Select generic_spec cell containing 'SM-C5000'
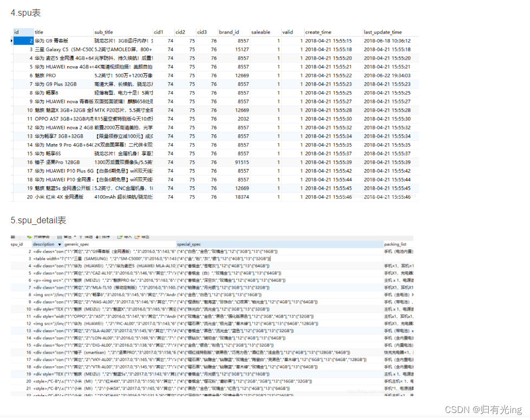Image resolution: width=530 pixels, height=420 pixels. (120, 259)
